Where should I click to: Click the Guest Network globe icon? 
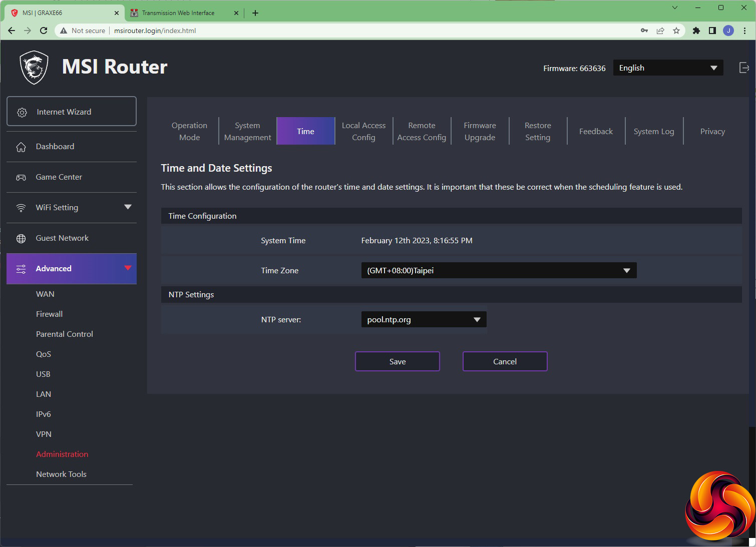coord(21,238)
